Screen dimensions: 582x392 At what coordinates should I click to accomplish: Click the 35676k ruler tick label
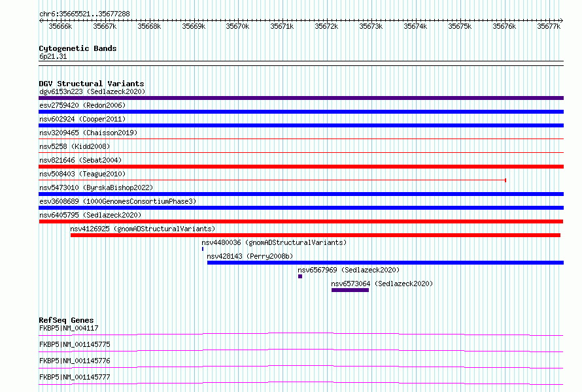[504, 26]
